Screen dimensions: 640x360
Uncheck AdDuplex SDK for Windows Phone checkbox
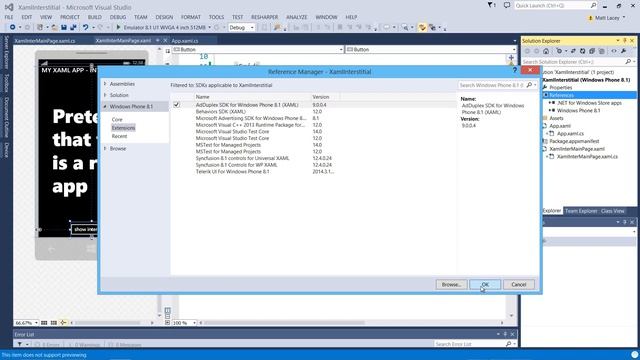[x=176, y=104]
